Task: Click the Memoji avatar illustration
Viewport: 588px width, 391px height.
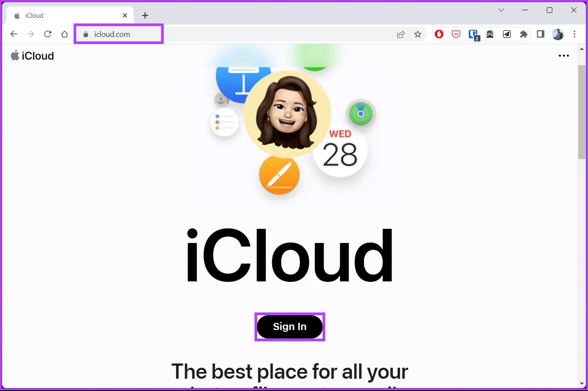Action: [x=288, y=114]
